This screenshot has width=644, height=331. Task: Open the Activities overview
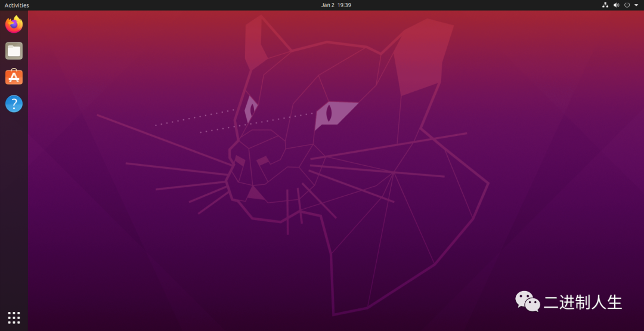[x=17, y=5]
